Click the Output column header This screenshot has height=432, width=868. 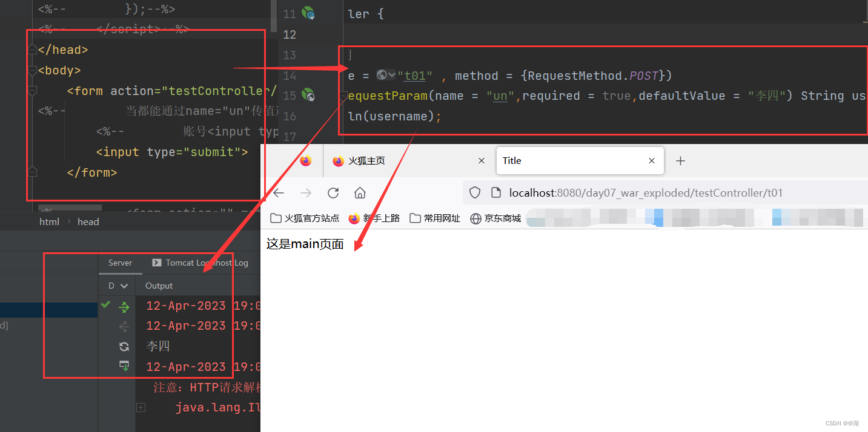coord(159,286)
